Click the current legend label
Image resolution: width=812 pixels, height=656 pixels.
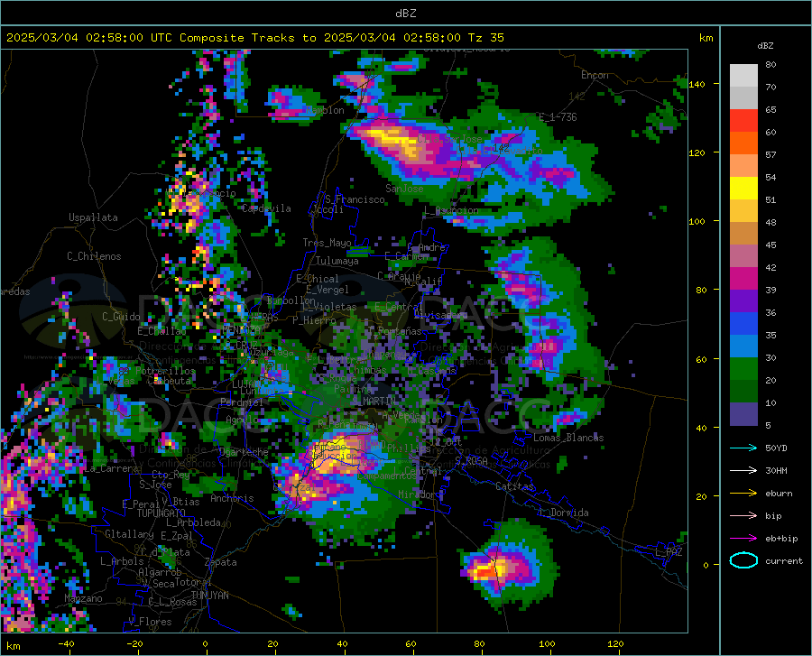(784, 560)
